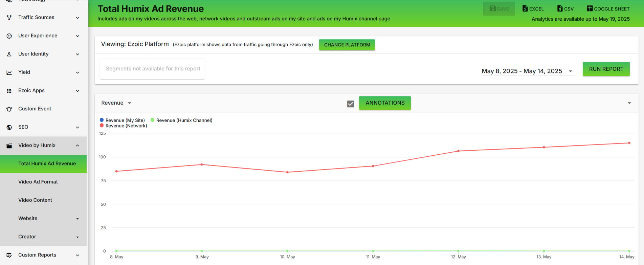This screenshot has width=644, height=265.
Task: Toggle Revenue (Humix Channel) green legend dot
Action: 153,120
